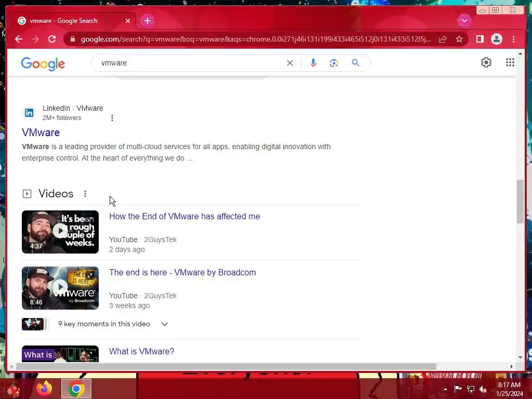Screen dimensions: 532x399
Task: Click the LinkedIn favicon icon
Action: 29,113
